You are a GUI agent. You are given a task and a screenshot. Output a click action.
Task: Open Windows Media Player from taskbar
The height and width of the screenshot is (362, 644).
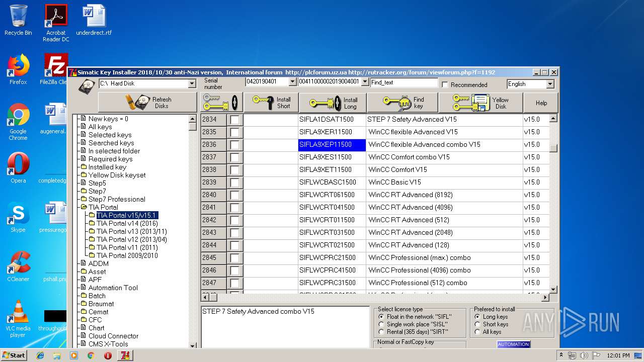(x=74, y=355)
